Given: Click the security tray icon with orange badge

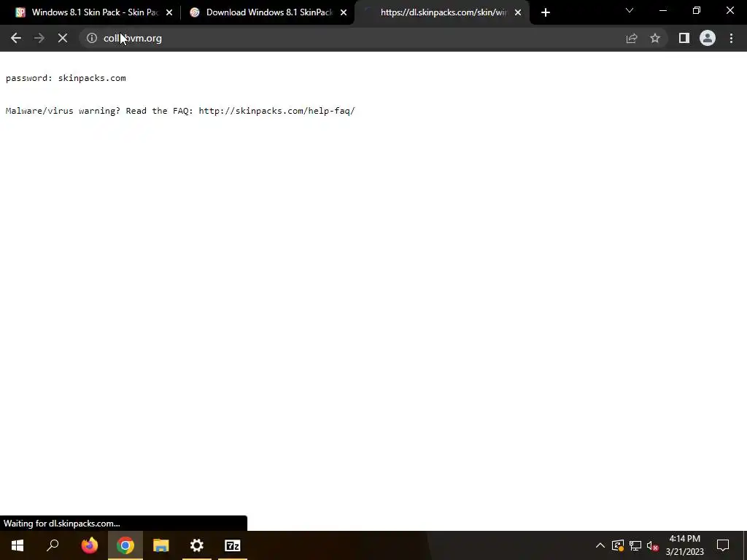Looking at the screenshot, I should tap(618, 545).
